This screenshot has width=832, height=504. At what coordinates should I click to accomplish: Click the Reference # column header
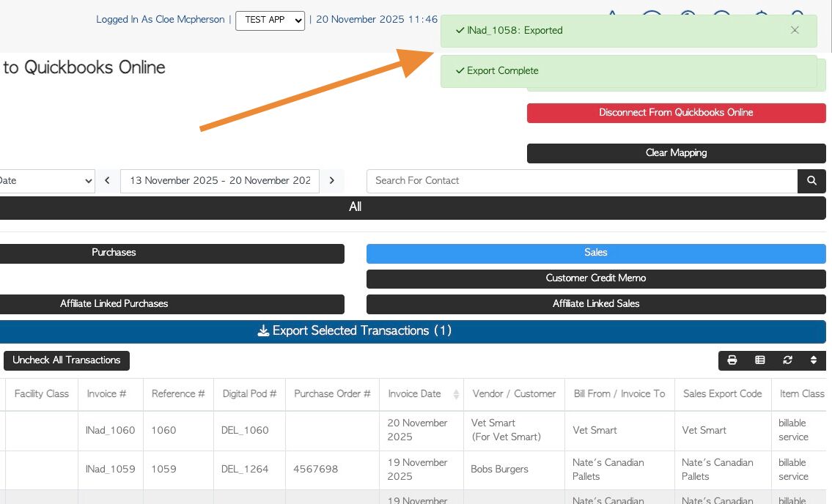coord(178,394)
